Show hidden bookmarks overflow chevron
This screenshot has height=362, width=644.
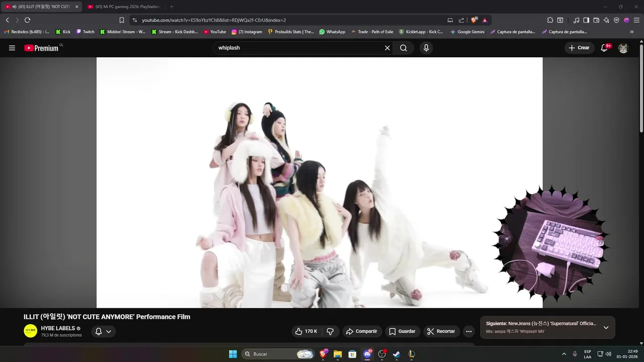pos(632,32)
